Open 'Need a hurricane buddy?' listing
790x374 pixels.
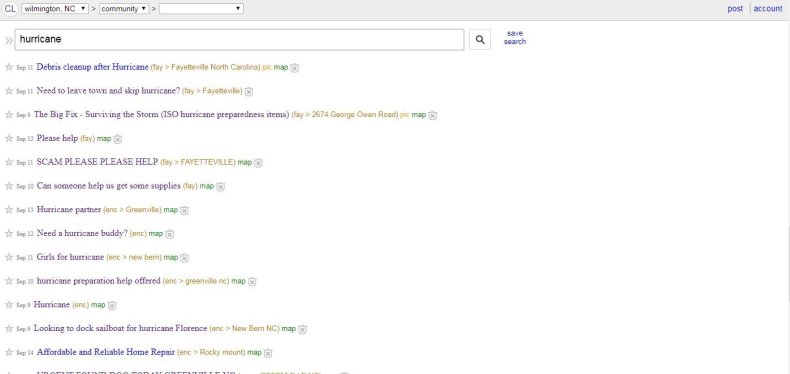click(83, 233)
